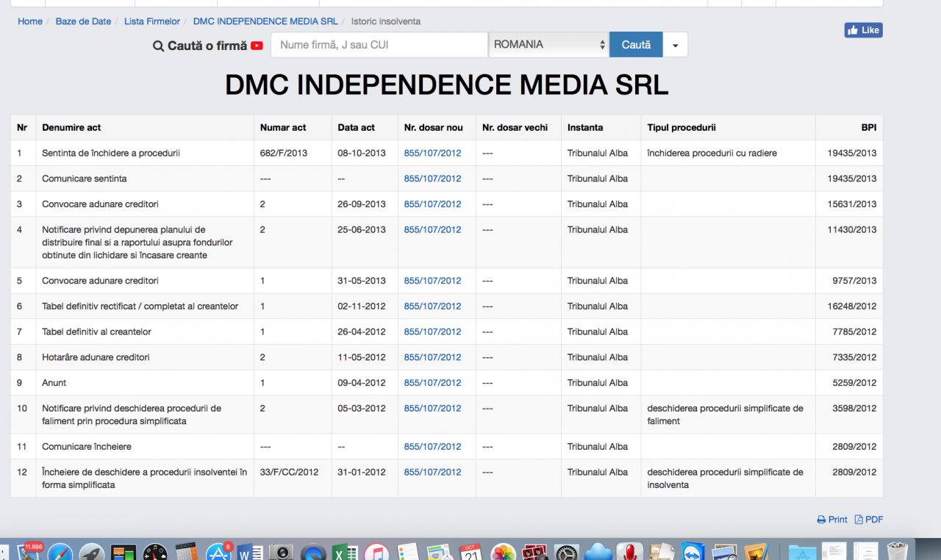
Task: Open iStat-style monitor app in Dock
Action: coord(124,552)
